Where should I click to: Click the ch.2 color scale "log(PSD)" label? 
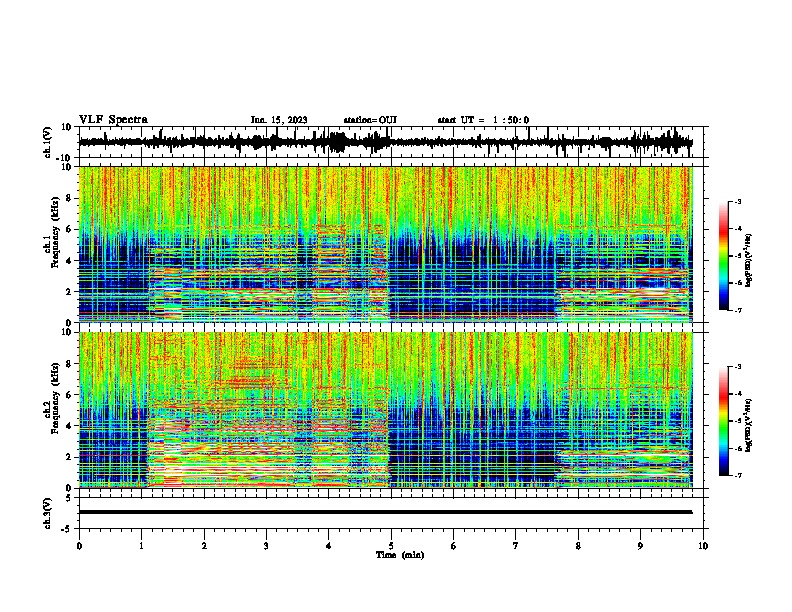(x=749, y=425)
